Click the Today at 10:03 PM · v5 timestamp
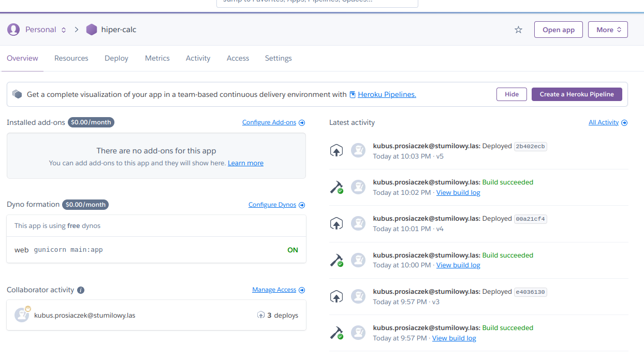The width and height of the screenshot is (644, 357). click(x=408, y=156)
